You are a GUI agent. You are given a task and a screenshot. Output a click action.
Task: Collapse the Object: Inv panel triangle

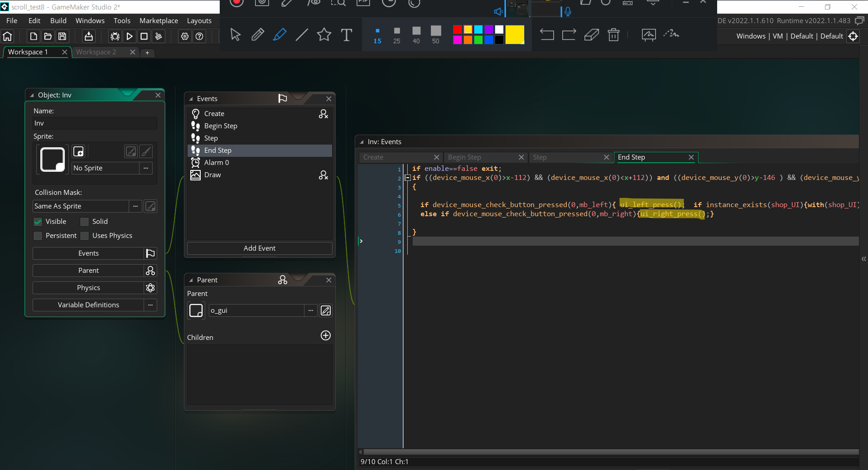click(32, 95)
